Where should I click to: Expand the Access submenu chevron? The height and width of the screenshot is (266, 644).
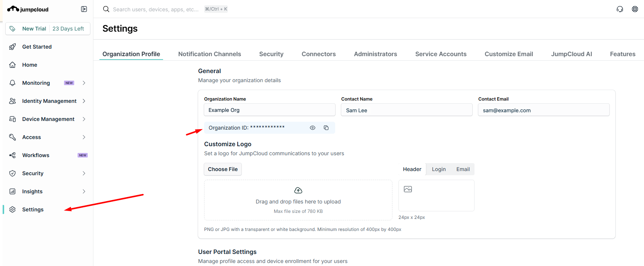click(84, 137)
